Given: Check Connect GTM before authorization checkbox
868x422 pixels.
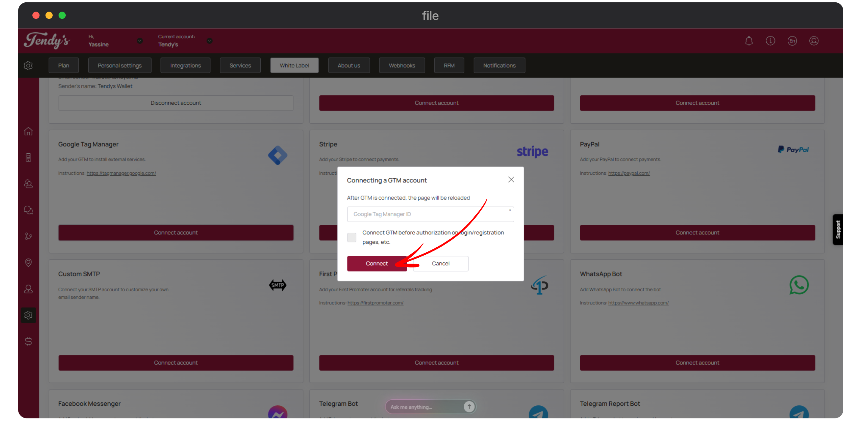Looking at the screenshot, I should (351, 237).
